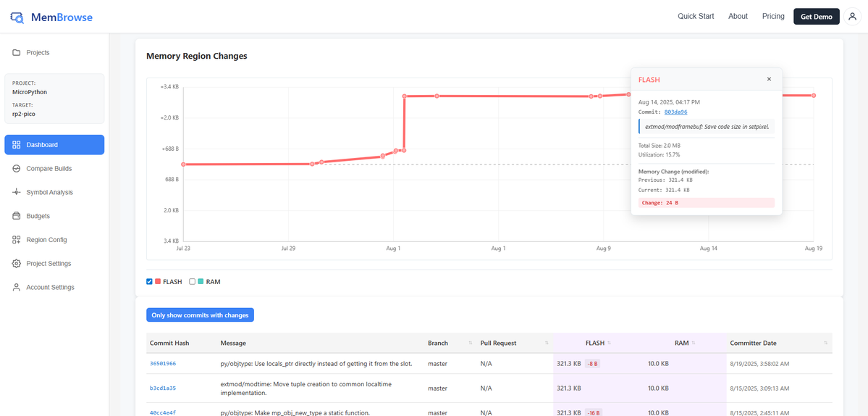Click the leftmost Jul 23 chart data point
Image resolution: width=868 pixels, height=416 pixels.
pos(183,165)
